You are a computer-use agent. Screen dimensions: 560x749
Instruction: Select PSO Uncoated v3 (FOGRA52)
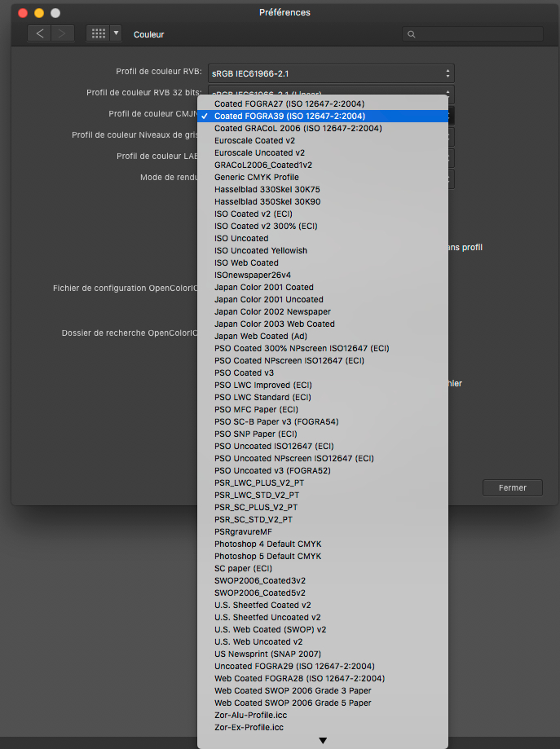pos(323,470)
